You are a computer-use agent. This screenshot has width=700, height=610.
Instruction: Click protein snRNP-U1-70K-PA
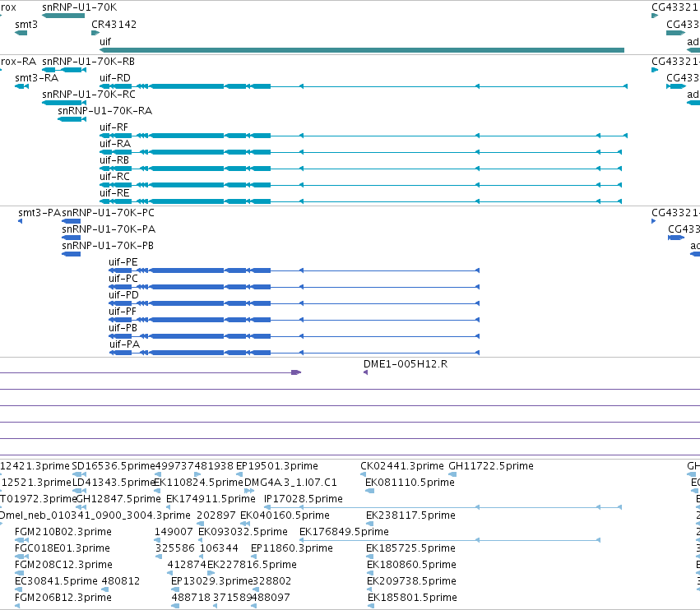(71, 238)
